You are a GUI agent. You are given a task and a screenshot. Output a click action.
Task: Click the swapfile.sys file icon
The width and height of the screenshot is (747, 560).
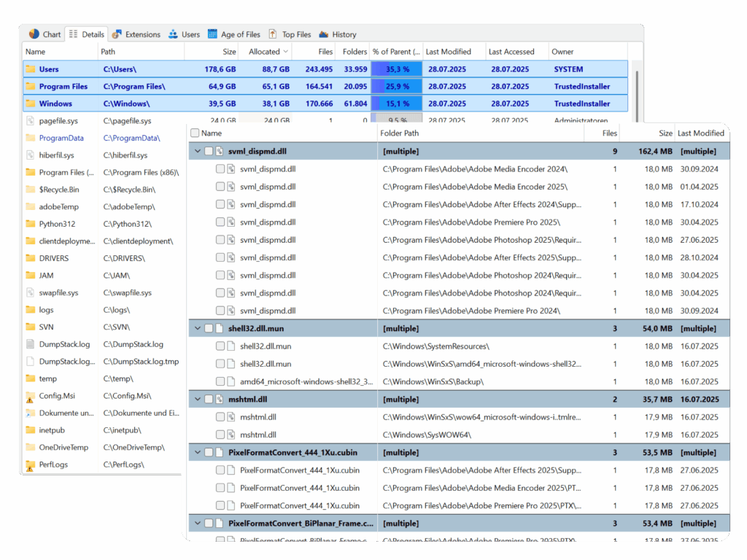(31, 292)
